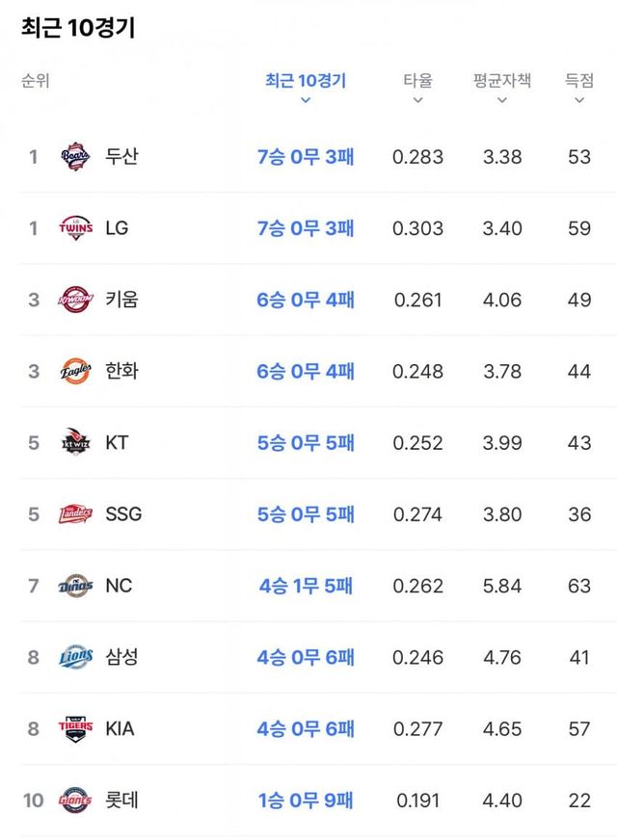Screen dimensions: 617x840
Task: Sort by 타율 column chevron
Action: 417,100
